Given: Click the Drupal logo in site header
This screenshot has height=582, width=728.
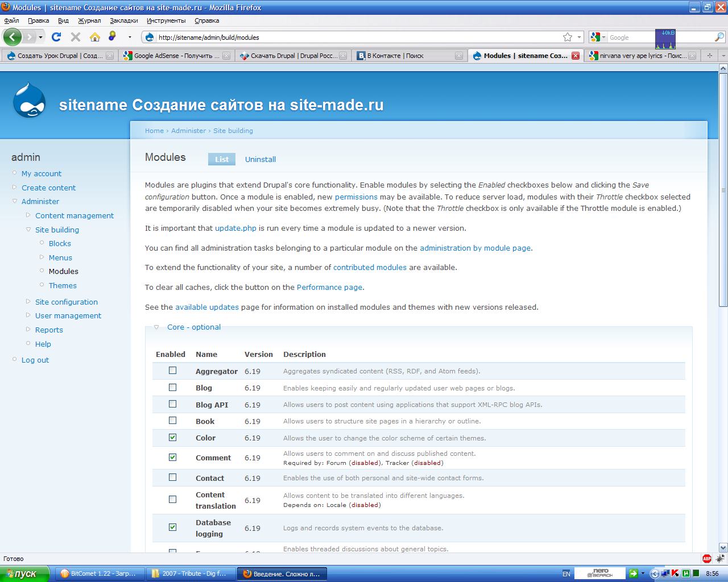Looking at the screenshot, I should (30, 101).
